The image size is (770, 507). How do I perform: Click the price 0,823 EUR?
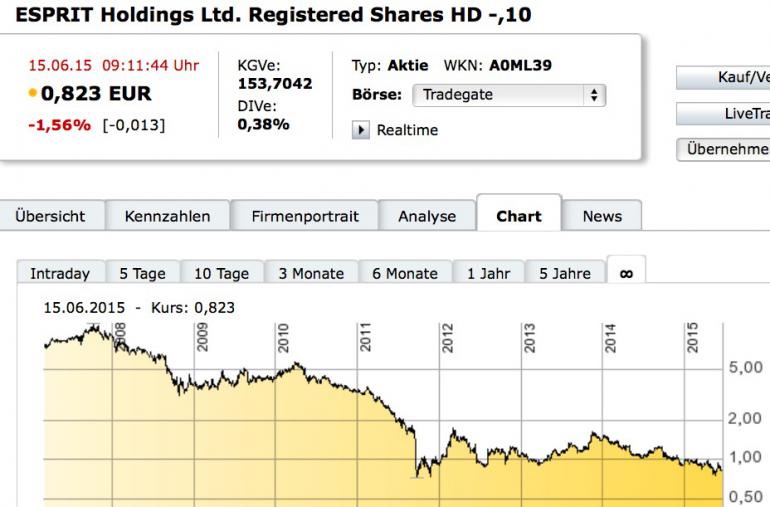(x=96, y=93)
